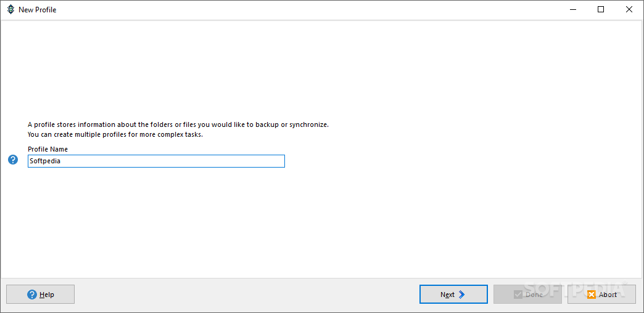
Task: Proceed with the Next button
Action: 453,295
